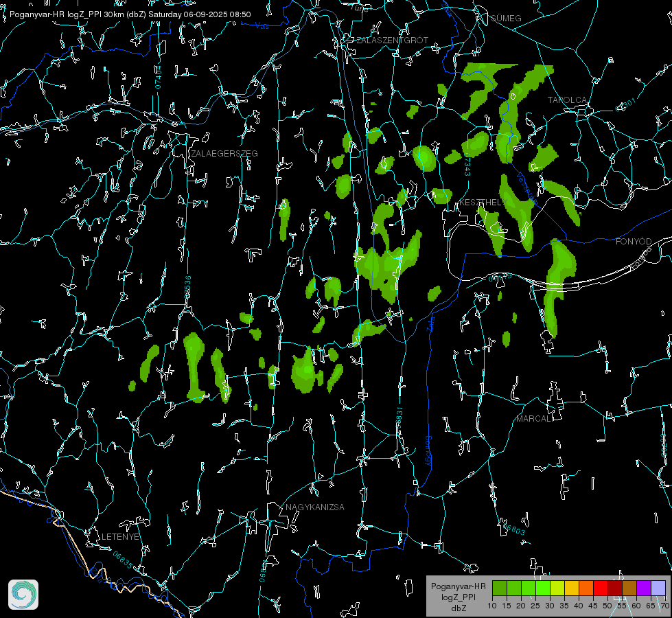
Task: Click the ZALAEGERSZEG city label
Action: pos(224,154)
